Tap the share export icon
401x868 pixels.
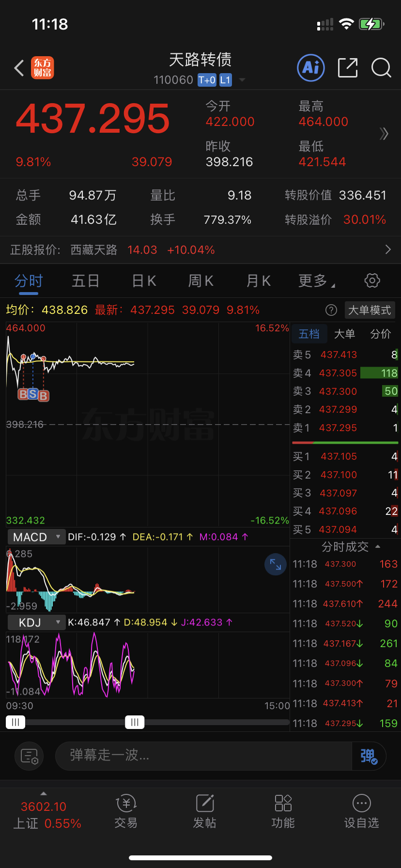(347, 68)
